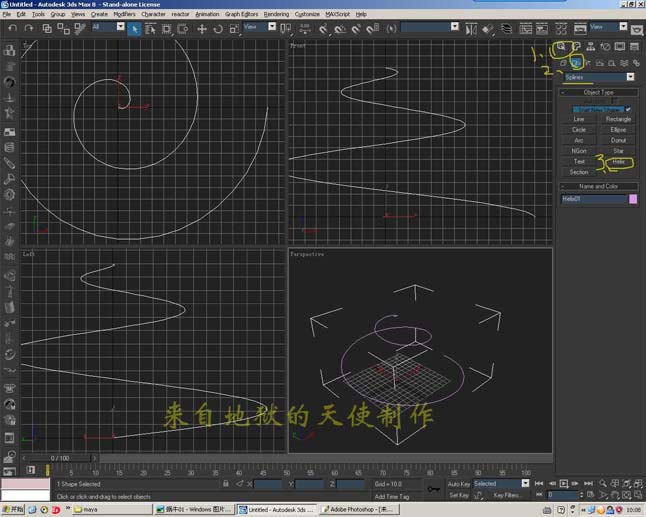The image size is (646, 517).
Task: Open Curve Editor icon
Action: [525, 29]
